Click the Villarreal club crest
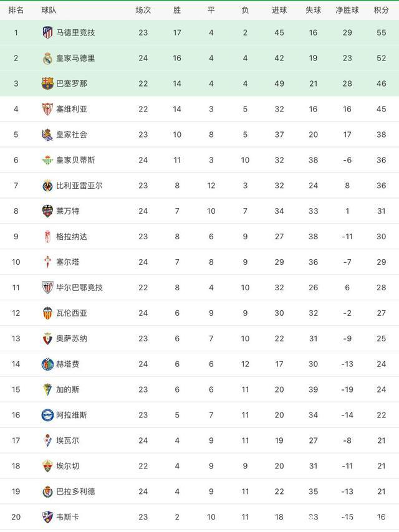399x532 pixels. click(x=47, y=186)
